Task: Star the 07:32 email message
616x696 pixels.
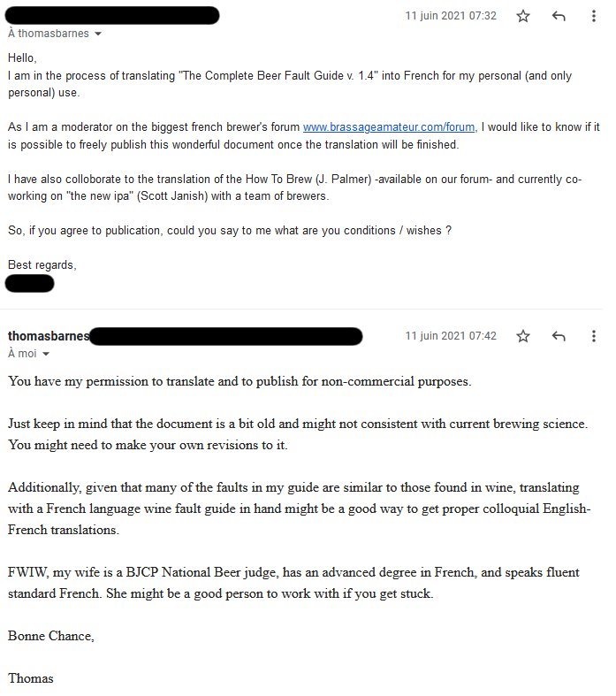Action: point(523,16)
